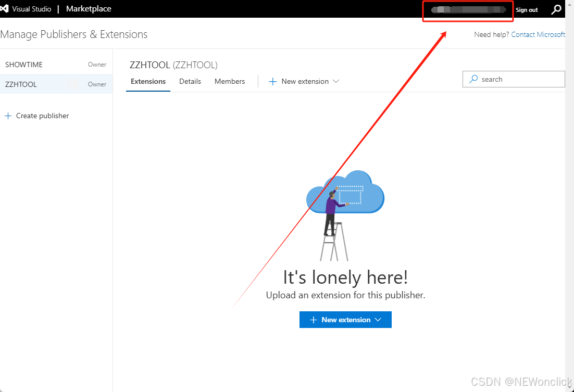The width and height of the screenshot is (574, 392).
Task: Click Owner label in ZZHTOOL row
Action: pyautogui.click(x=97, y=84)
